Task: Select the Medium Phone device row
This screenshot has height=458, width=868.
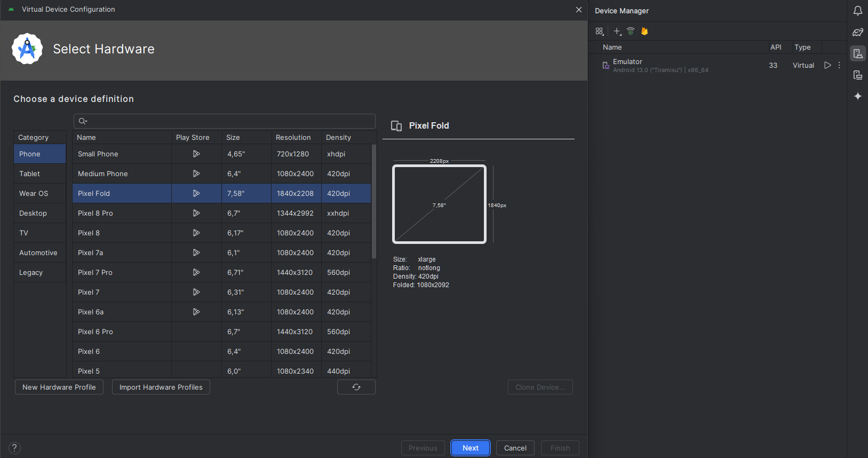Action: click(x=222, y=173)
